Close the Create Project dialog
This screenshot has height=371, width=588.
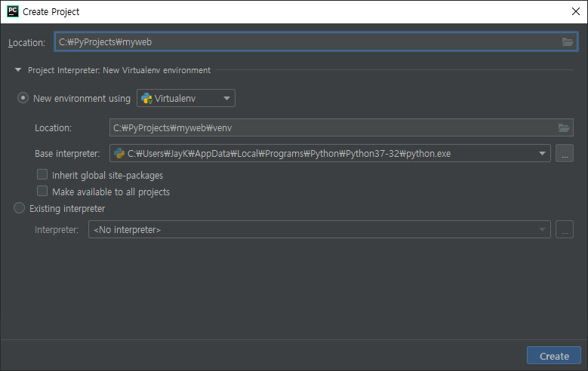click(576, 11)
